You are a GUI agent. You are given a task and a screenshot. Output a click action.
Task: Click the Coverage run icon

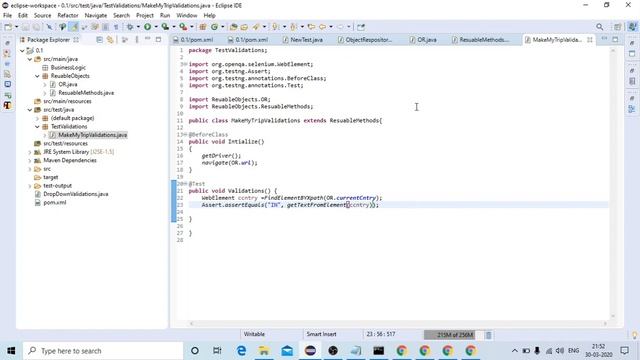165,27
